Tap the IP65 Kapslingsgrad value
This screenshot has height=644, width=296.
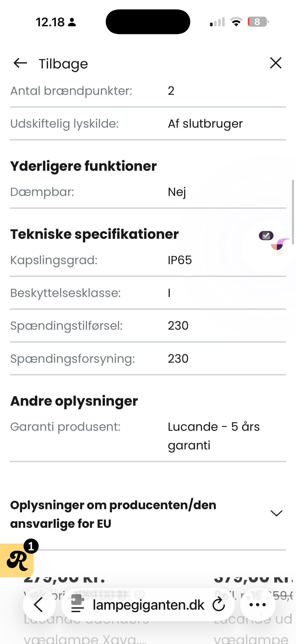tap(180, 260)
